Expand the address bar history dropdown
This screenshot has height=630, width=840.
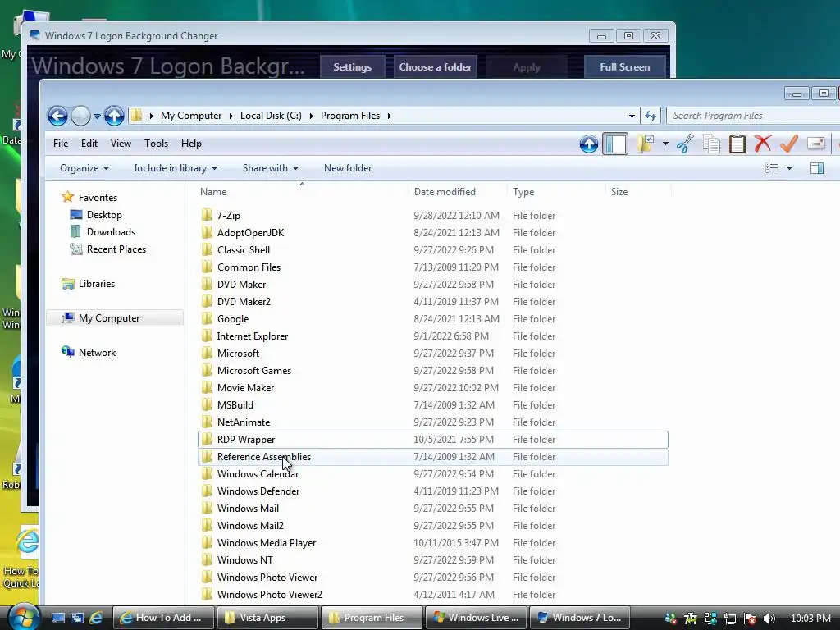[x=632, y=116]
